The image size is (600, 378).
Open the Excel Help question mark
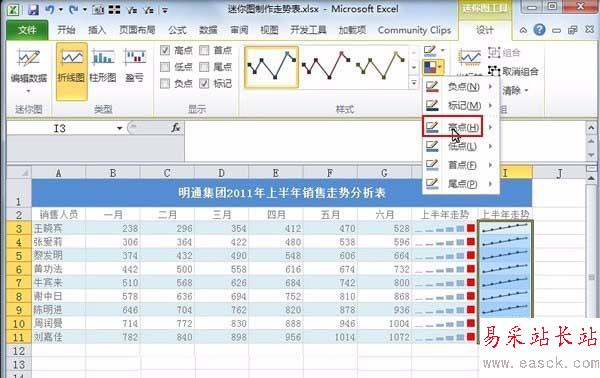(539, 30)
